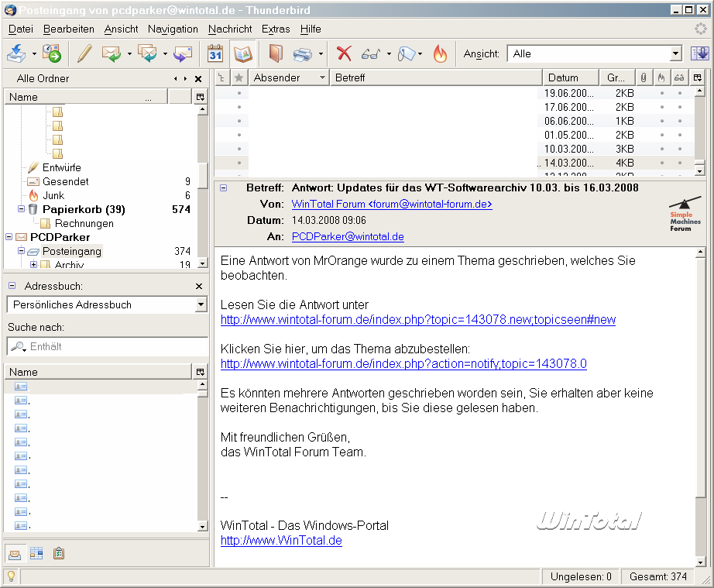Click the calendar date 31 toolbar icon

pyautogui.click(x=215, y=53)
